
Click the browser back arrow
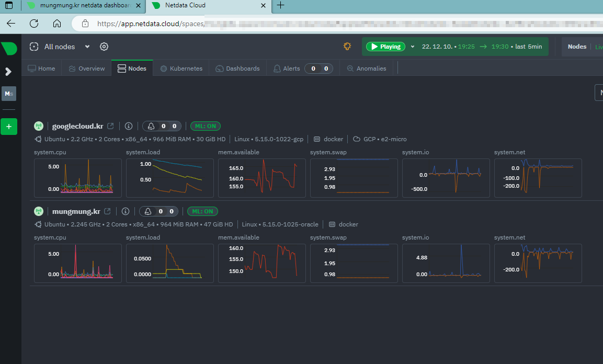pos(11,24)
